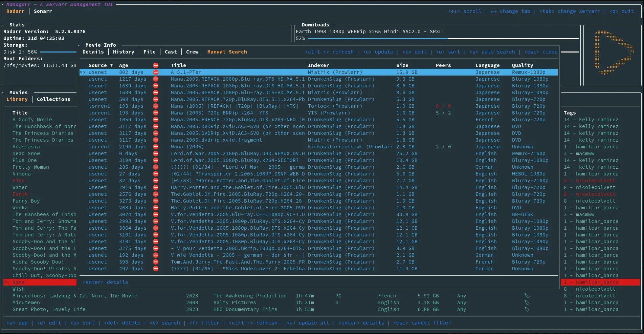Open the sort option in Movie Info
The width and height of the screenshot is (644, 334).
tap(448, 52)
